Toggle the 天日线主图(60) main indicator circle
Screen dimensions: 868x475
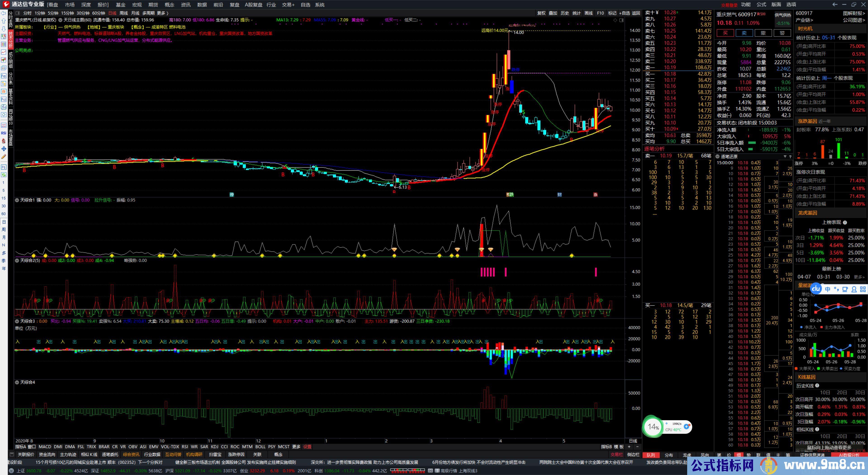[60, 20]
